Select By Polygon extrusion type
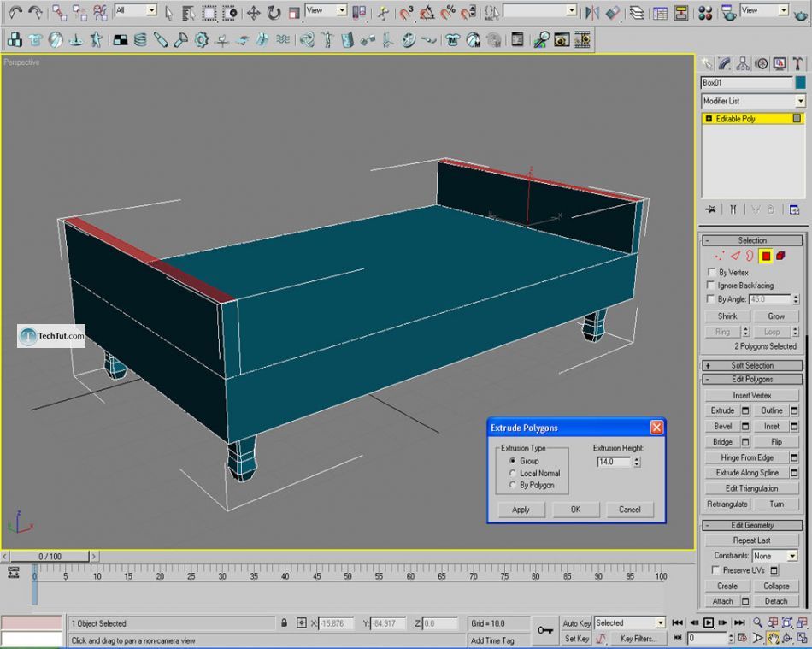Image resolution: width=812 pixels, height=649 pixels. [512, 485]
